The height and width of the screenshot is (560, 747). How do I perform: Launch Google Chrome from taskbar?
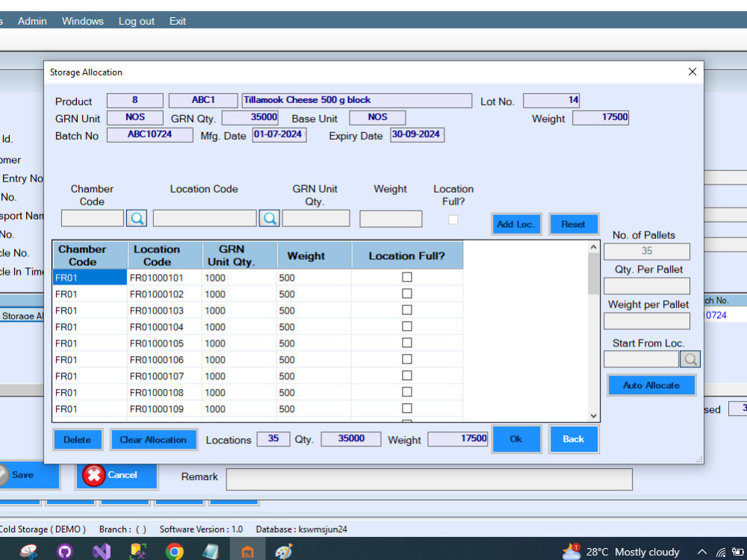click(174, 552)
